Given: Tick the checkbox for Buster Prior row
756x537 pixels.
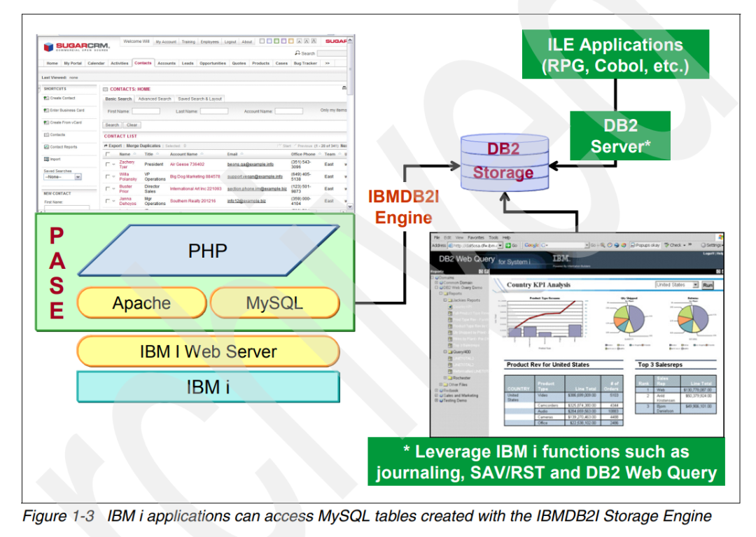Looking at the screenshot, I should [x=108, y=188].
